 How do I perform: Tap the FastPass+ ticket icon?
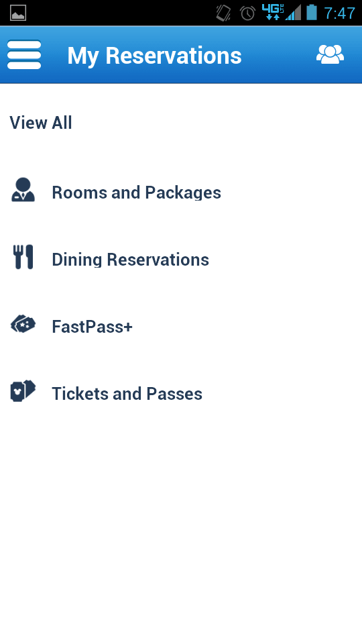23,324
